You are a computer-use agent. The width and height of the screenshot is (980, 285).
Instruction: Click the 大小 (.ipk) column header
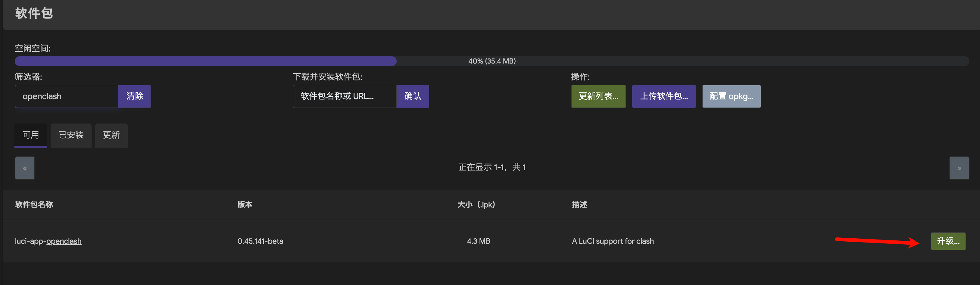click(476, 205)
